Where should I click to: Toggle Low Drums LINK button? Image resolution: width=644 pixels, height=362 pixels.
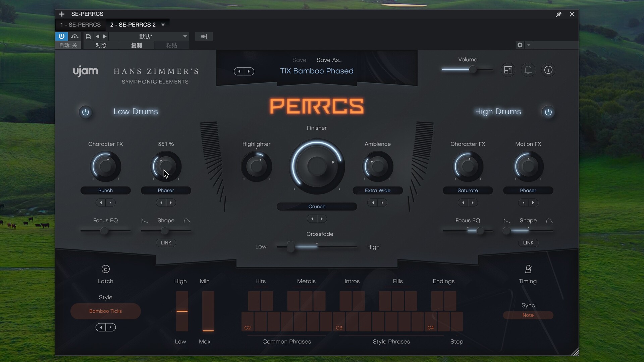click(166, 243)
